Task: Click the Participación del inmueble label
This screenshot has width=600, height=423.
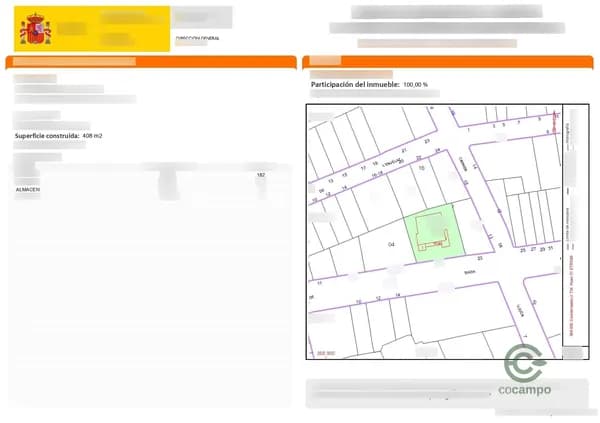Action: pyautogui.click(x=354, y=85)
